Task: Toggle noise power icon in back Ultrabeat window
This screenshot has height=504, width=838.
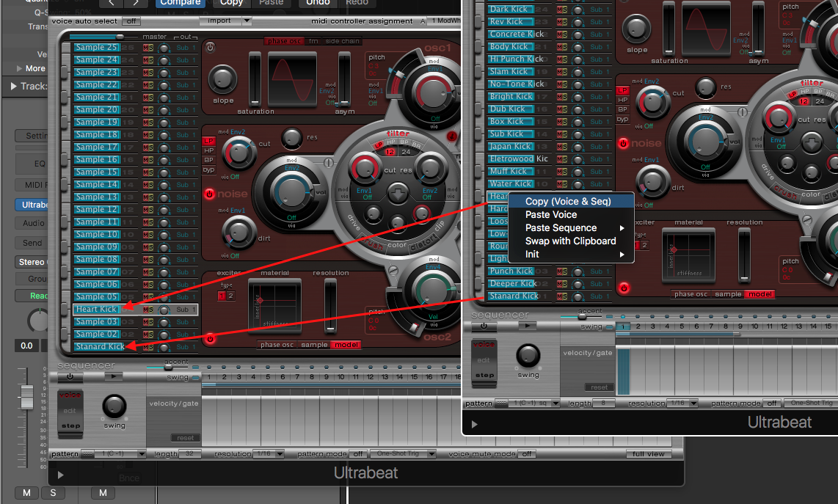Action: coord(210,194)
